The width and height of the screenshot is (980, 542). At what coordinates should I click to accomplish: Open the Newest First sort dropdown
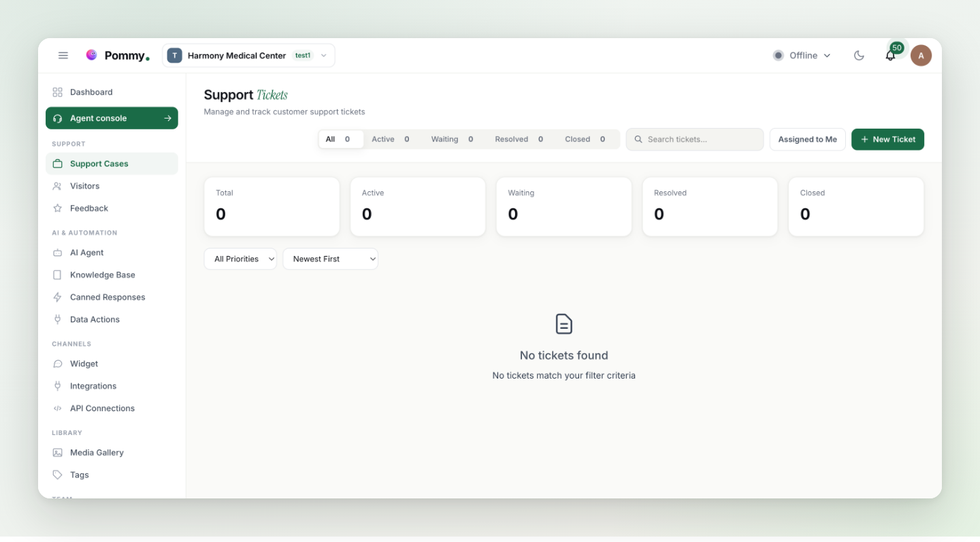pyautogui.click(x=330, y=259)
